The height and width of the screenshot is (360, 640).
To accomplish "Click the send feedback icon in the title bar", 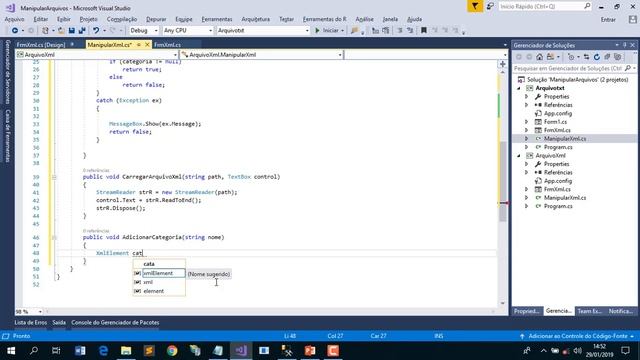I will pyautogui.click(x=490, y=7).
